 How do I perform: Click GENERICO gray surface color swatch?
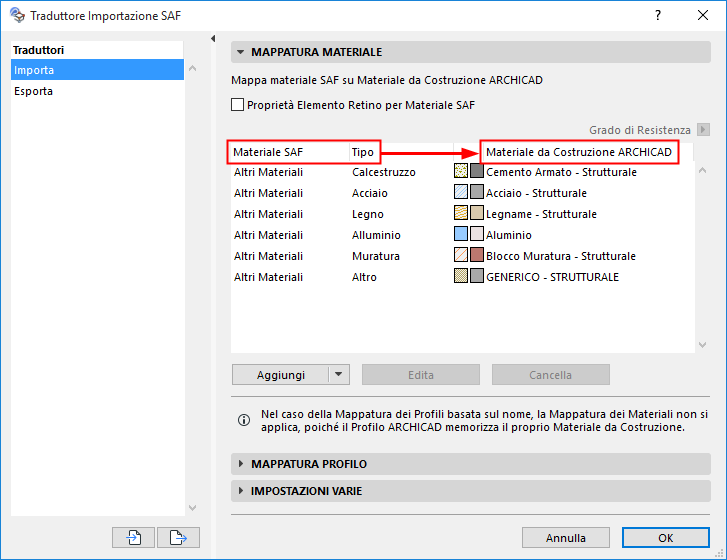coord(477,276)
